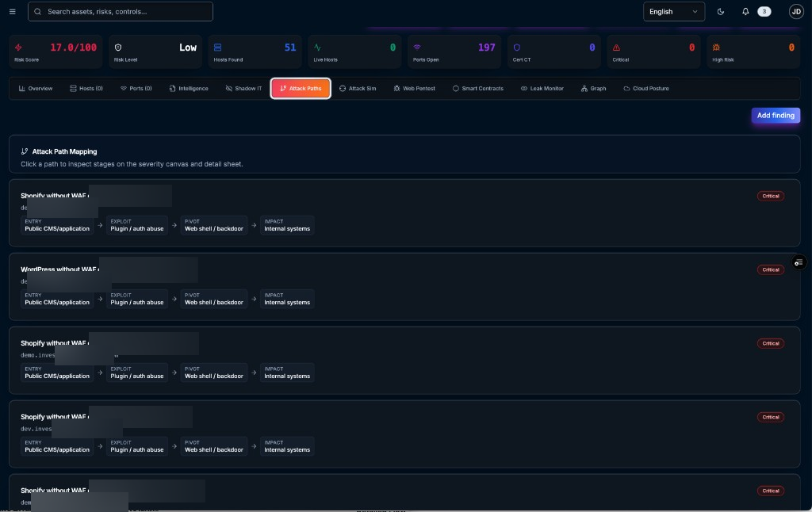The image size is (812, 512).
Task: Expand the WordPress without WAF attack path
Action: [404, 286]
